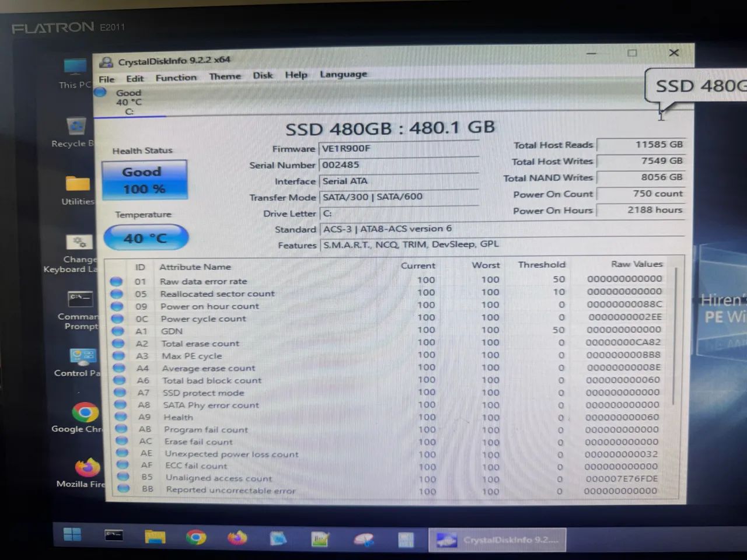Click the CrystalDiskInfo taskbar button
This screenshot has width=747, height=560.
tap(498, 540)
